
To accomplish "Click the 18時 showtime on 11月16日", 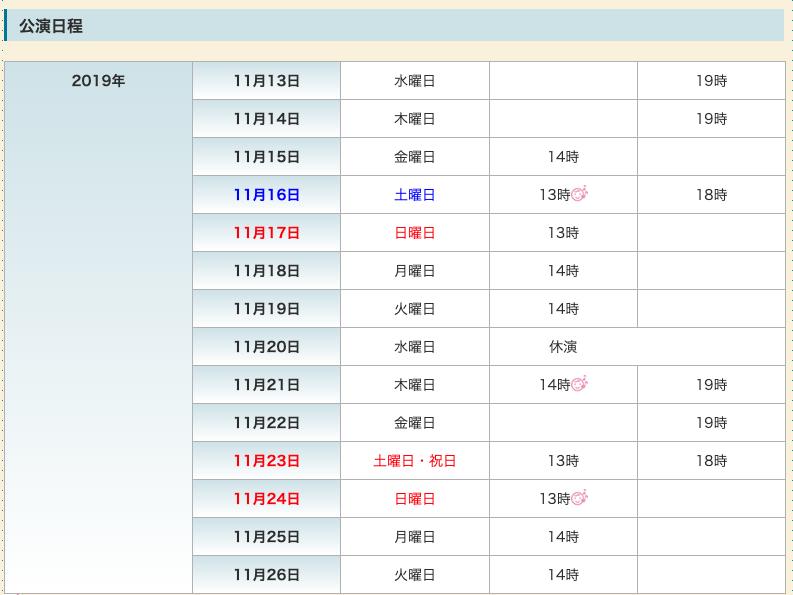I will pos(712,195).
